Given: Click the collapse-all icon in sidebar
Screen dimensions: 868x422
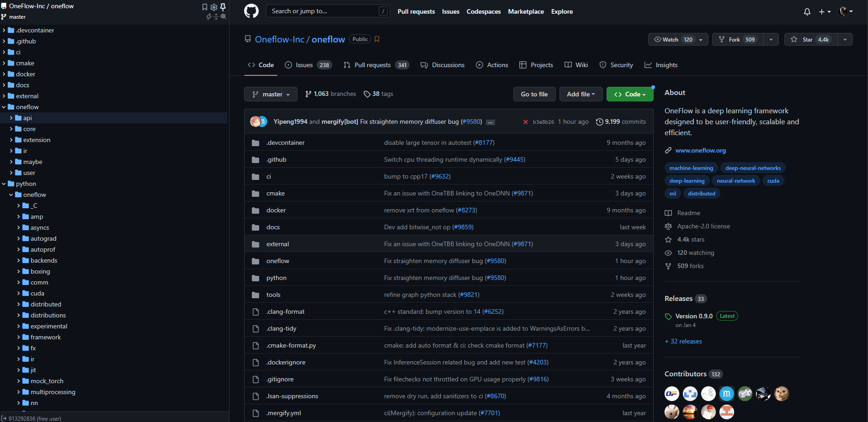Looking at the screenshot, I should coord(216,16).
